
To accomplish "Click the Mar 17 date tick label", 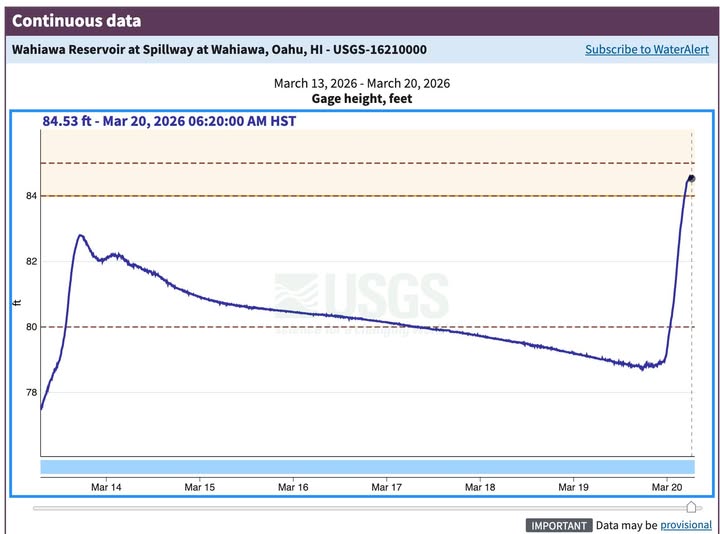I will pos(387,487).
